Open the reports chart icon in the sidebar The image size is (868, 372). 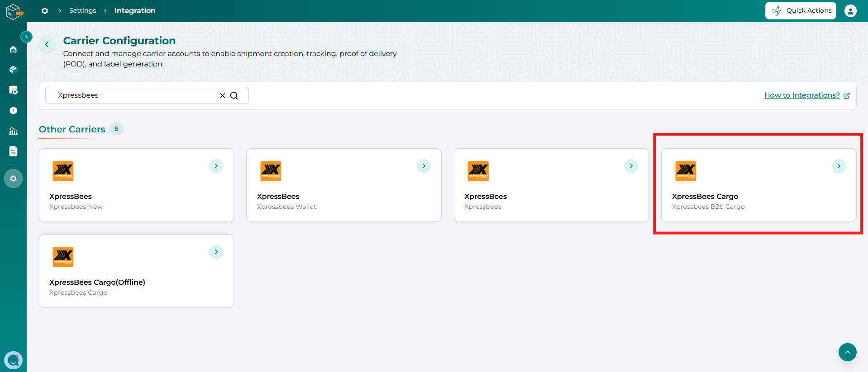point(13,131)
